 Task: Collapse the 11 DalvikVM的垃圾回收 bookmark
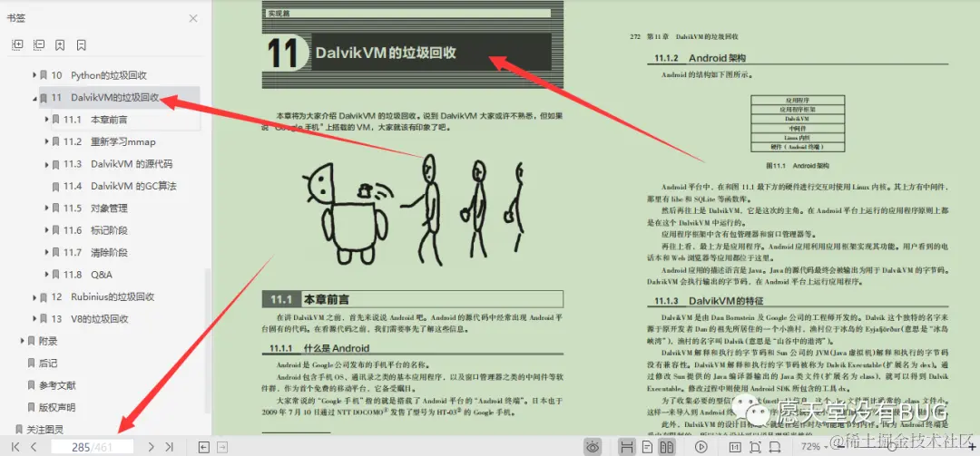(x=35, y=97)
